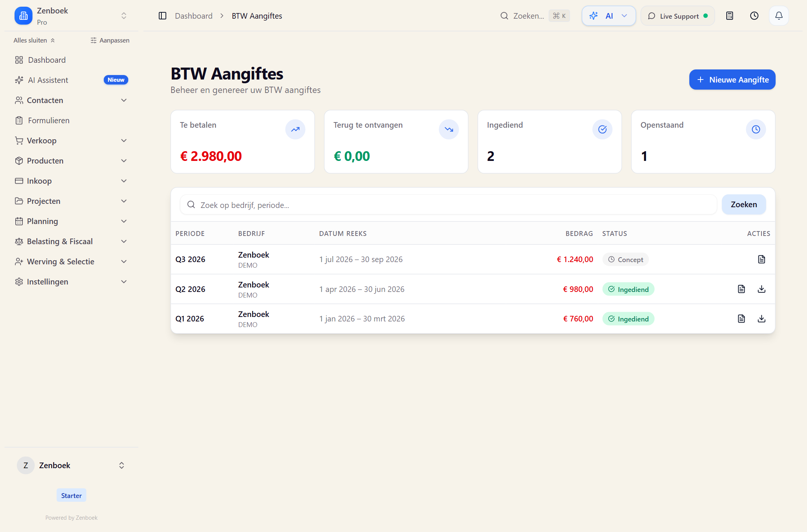
Task: Open the calculator icon in header
Action: (729, 16)
